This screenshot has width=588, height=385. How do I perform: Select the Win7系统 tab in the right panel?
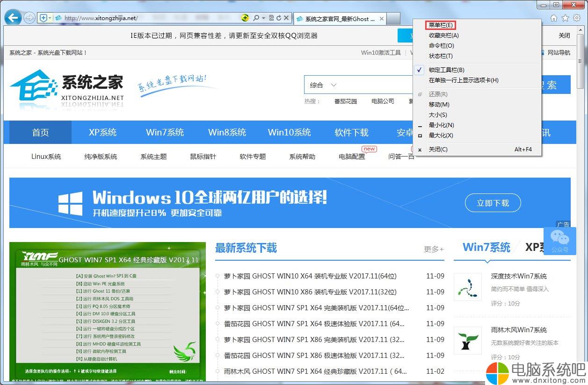tap(486, 247)
